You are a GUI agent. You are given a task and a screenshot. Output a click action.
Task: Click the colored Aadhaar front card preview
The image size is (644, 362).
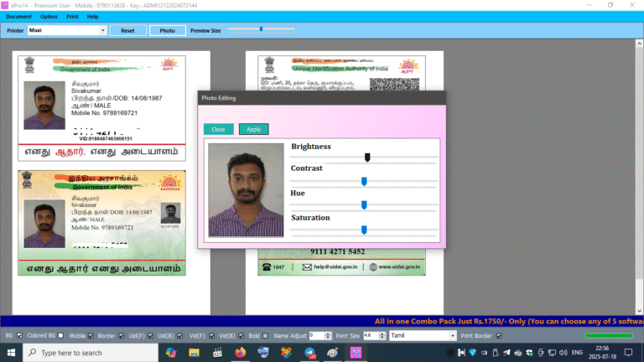pos(101,223)
